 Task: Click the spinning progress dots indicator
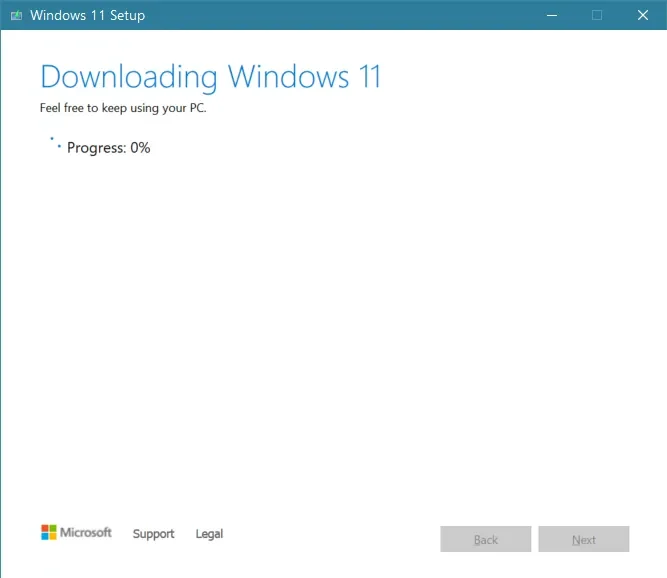tap(55, 143)
